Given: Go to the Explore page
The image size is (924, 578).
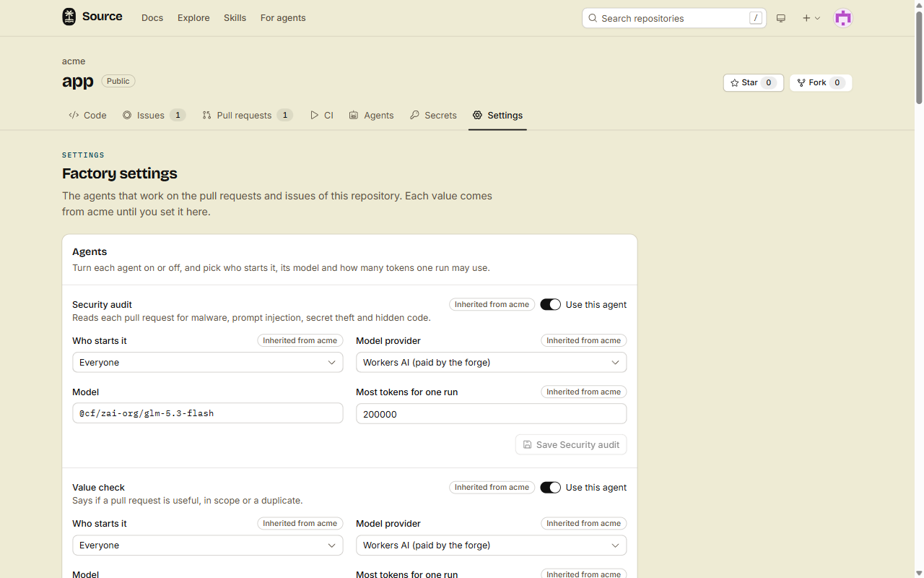Looking at the screenshot, I should (x=193, y=18).
